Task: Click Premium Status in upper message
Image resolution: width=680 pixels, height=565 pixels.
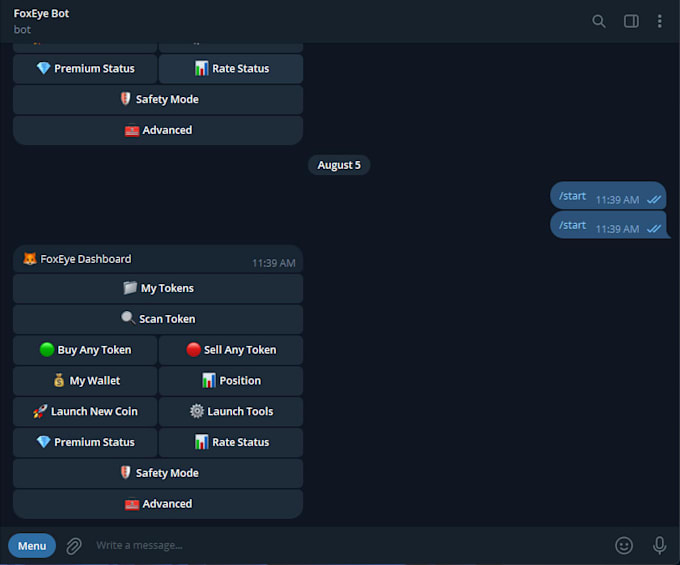Action: (x=85, y=69)
